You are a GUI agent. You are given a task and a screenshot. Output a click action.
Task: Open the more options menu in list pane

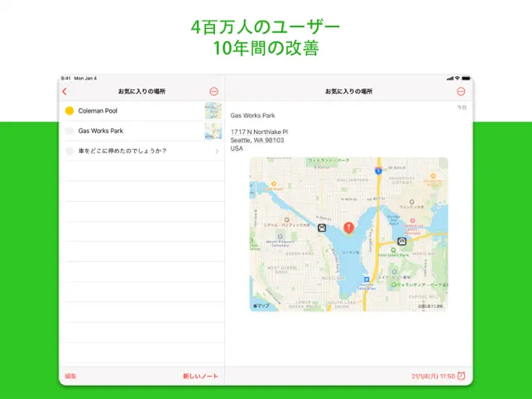213,91
